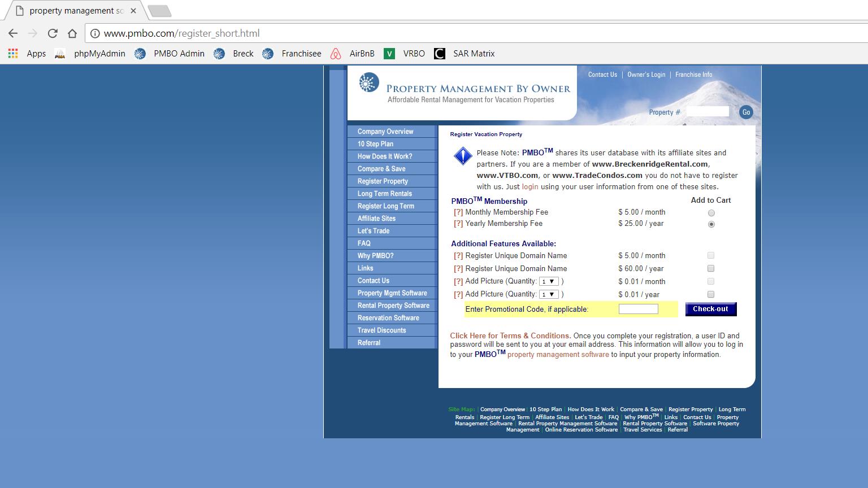The width and height of the screenshot is (868, 488).
Task: Select the Monthly Membership Fee radio button
Action: click(x=711, y=213)
